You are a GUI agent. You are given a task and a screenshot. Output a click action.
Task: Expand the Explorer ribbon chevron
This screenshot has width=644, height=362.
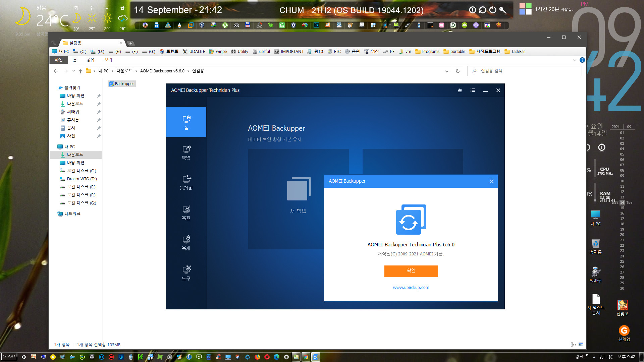coord(575,60)
